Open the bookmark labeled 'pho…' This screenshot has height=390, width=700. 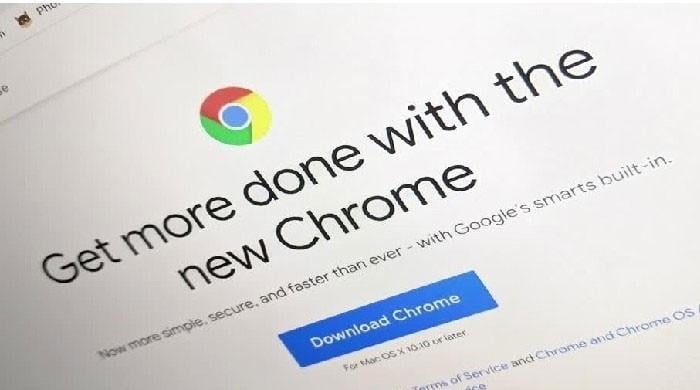46,7
